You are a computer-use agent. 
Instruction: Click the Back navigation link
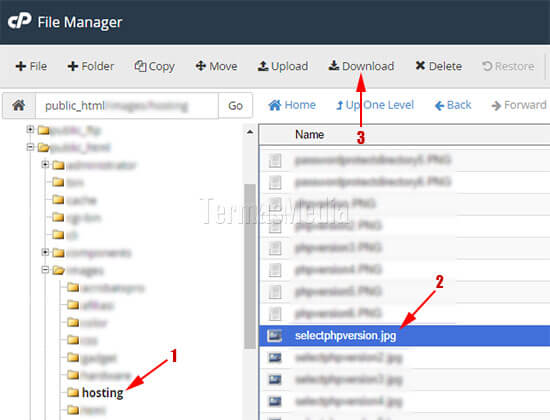453,105
